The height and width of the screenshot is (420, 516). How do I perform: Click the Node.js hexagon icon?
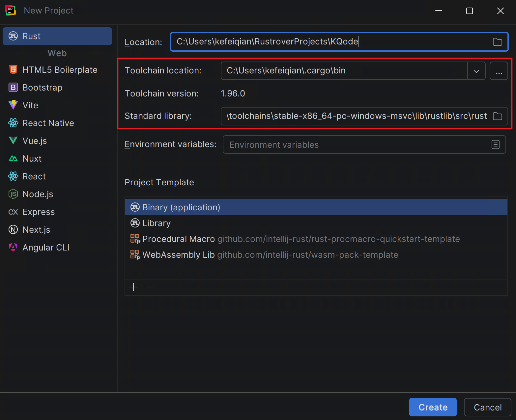click(x=13, y=194)
